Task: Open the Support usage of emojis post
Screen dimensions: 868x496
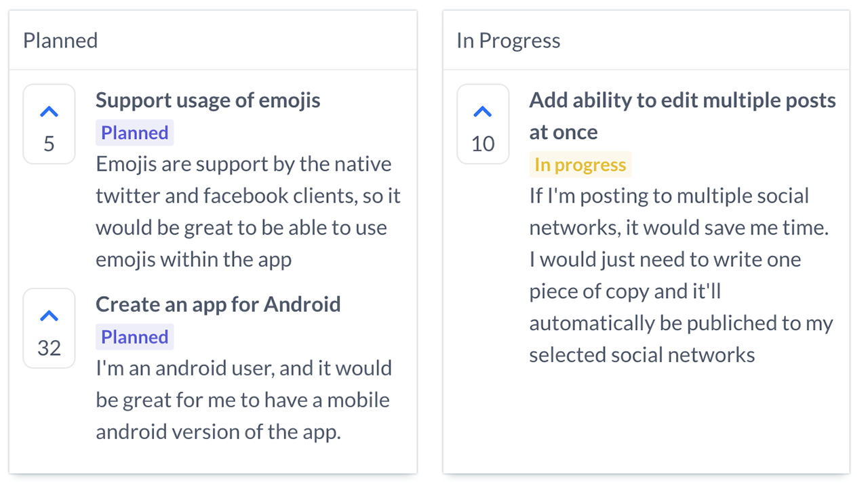Action: click(208, 100)
